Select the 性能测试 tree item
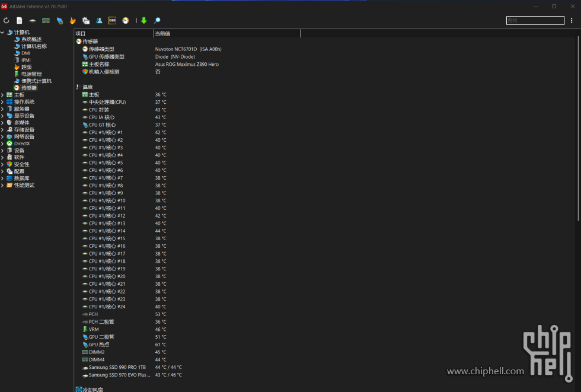The height and width of the screenshot is (392, 581). click(x=21, y=185)
